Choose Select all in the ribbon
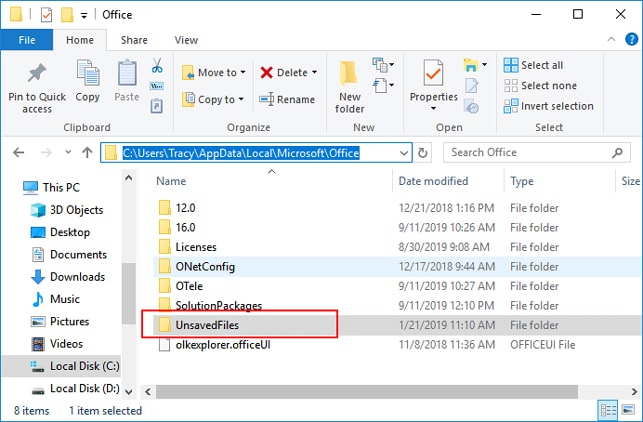 533,65
